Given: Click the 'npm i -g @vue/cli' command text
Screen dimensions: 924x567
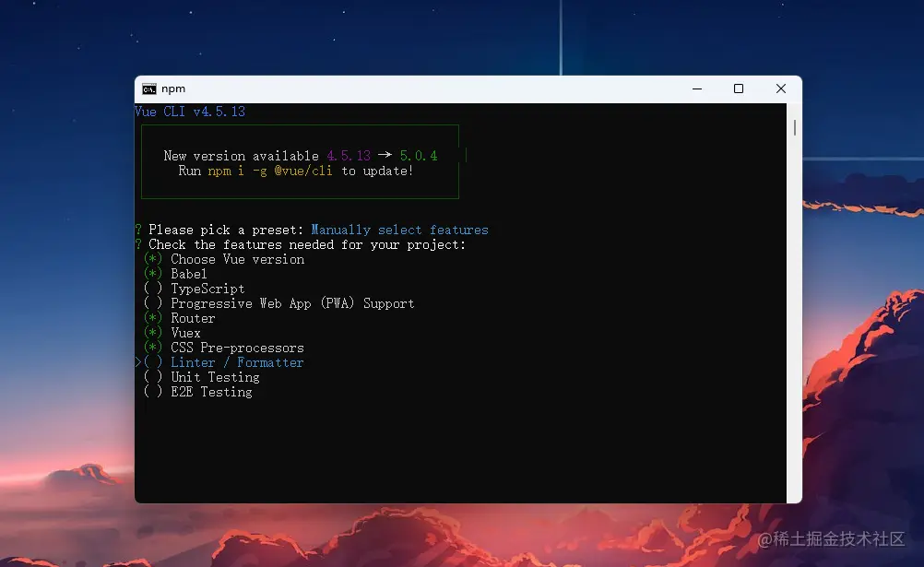Looking at the screenshot, I should (x=270, y=171).
